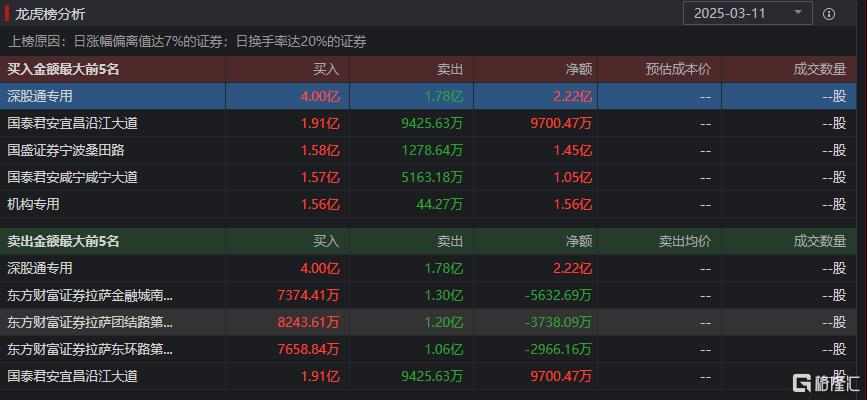Select 国泰君安宜昌沿江大道 in the buy top-5 table
The height and width of the screenshot is (400, 867).
(x=428, y=123)
